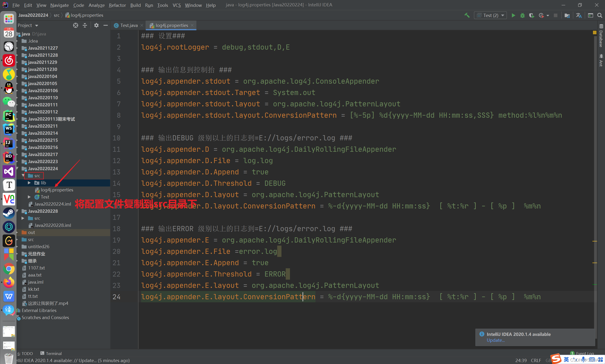605x364 pixels.
Task: Collapse all in Project panel
Action: click(85, 25)
